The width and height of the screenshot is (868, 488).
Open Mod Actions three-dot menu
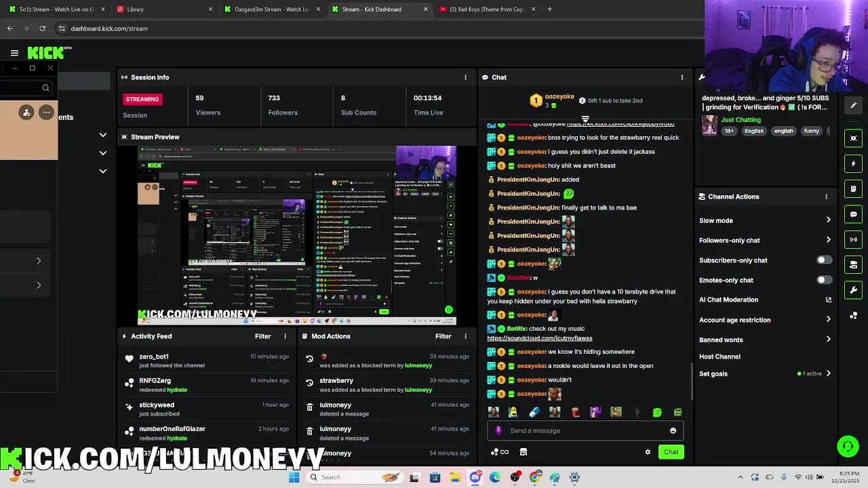point(465,336)
